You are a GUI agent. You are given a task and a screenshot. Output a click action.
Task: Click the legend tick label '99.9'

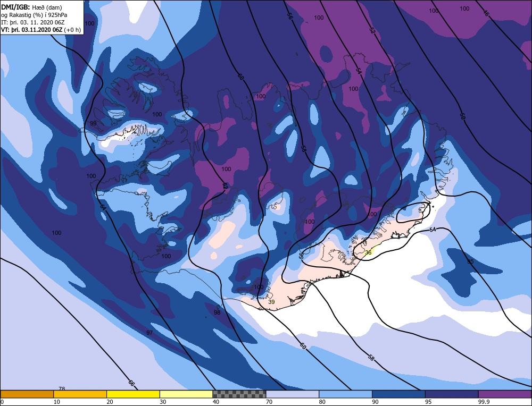(x=483, y=402)
